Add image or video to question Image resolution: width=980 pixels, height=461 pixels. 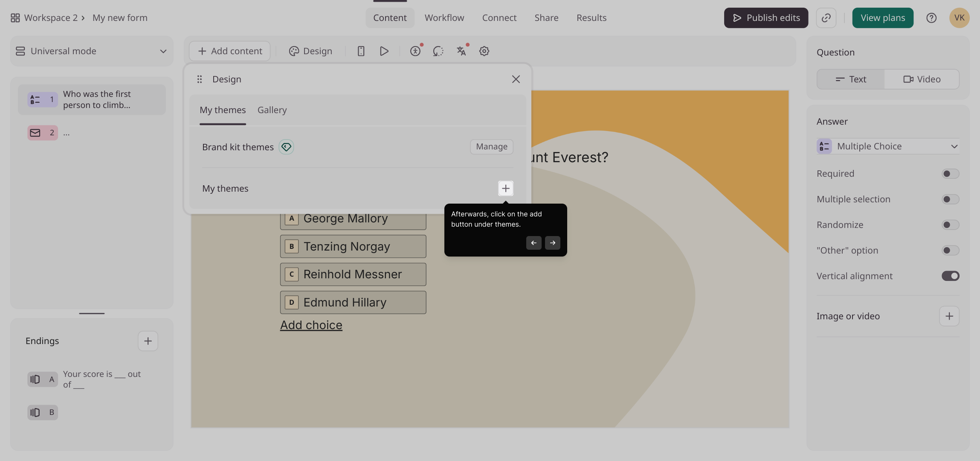pyautogui.click(x=949, y=316)
